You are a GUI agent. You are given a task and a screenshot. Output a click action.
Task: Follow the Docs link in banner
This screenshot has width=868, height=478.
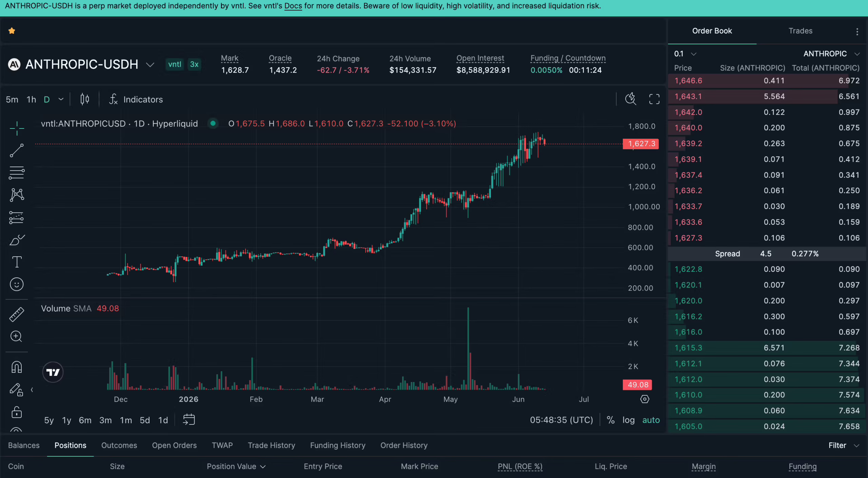click(293, 6)
